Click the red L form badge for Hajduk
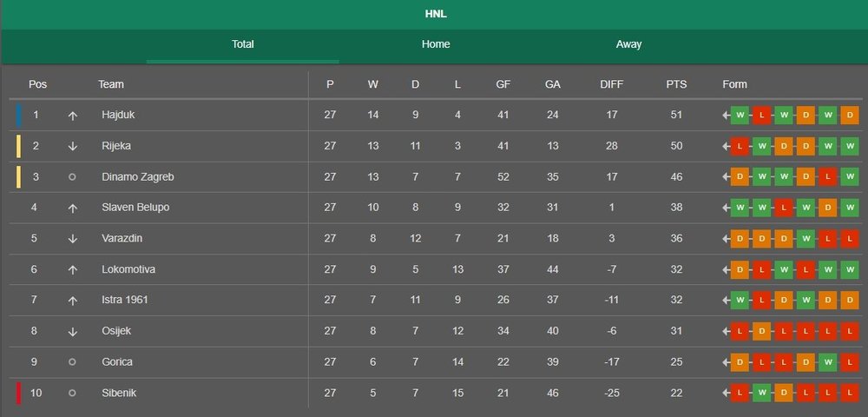 click(762, 116)
